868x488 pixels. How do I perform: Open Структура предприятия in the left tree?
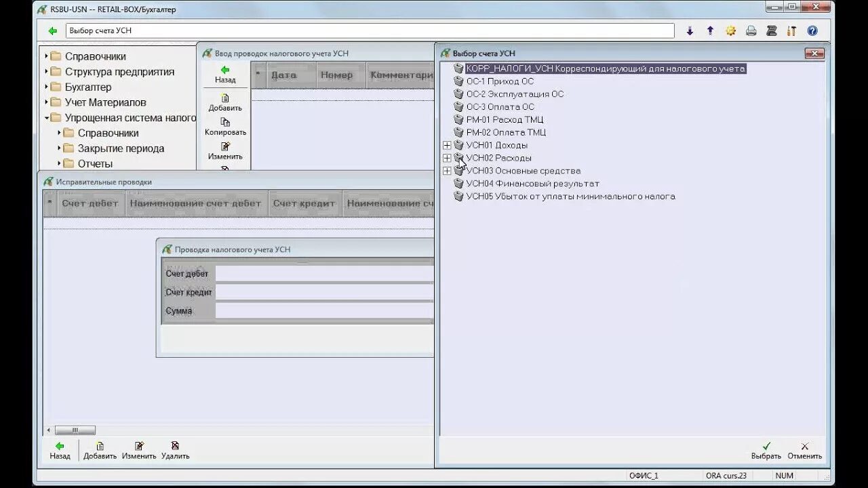(x=119, y=72)
